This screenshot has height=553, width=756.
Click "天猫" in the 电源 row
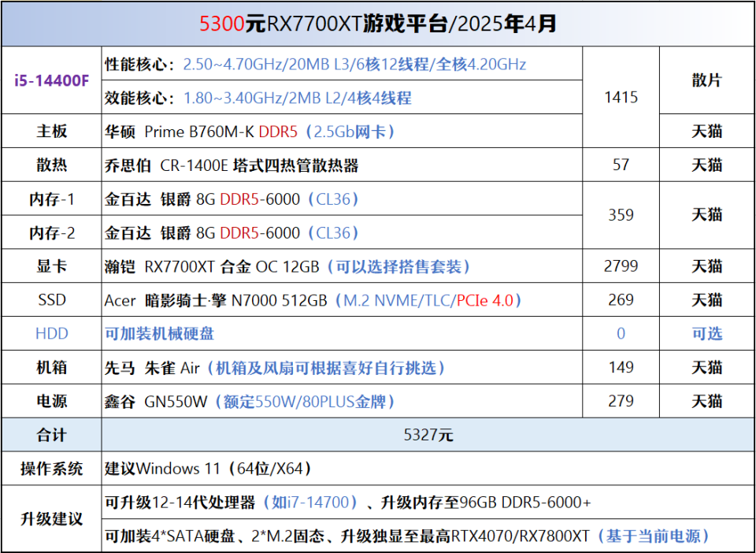tap(707, 401)
